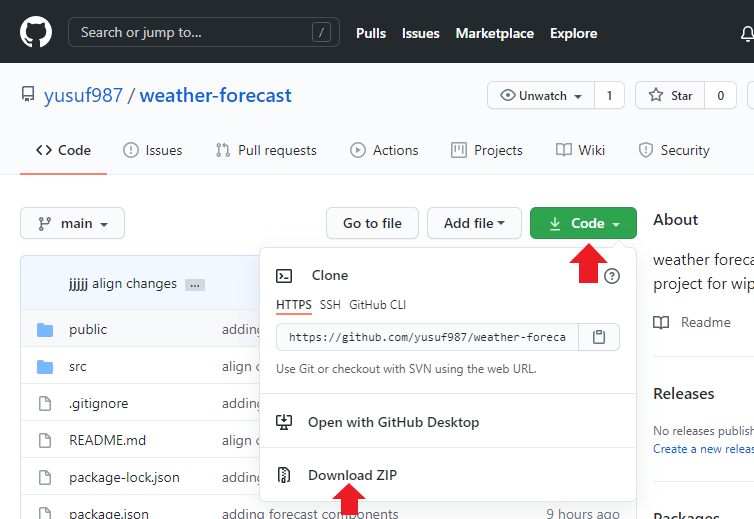
Task: Select the SSH clone option
Action: click(330, 305)
